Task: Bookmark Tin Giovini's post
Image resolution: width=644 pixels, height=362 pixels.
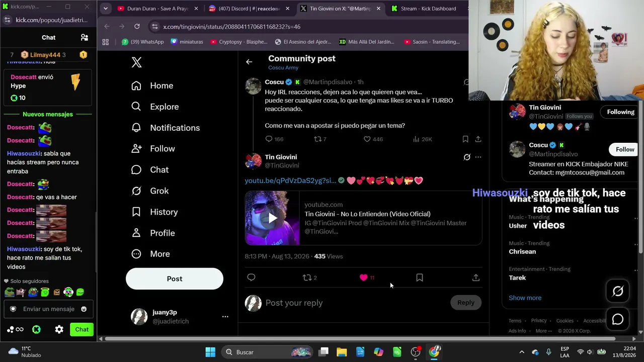Action: click(420, 278)
